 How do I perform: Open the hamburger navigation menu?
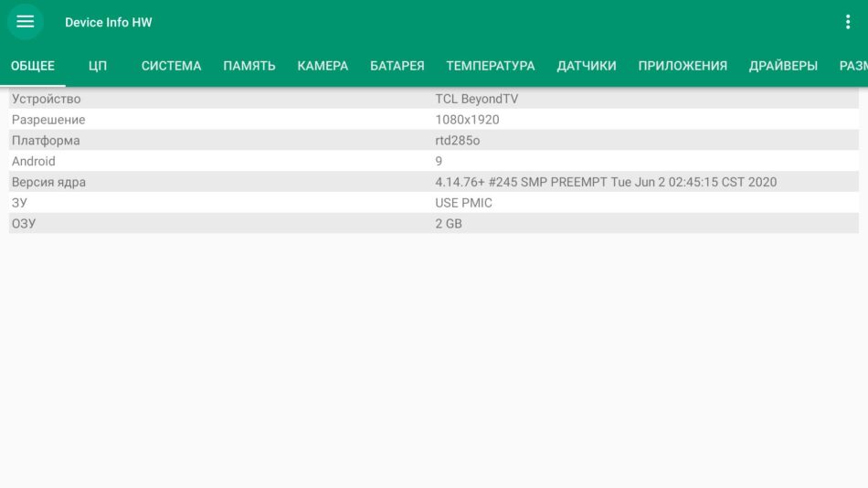(x=25, y=22)
